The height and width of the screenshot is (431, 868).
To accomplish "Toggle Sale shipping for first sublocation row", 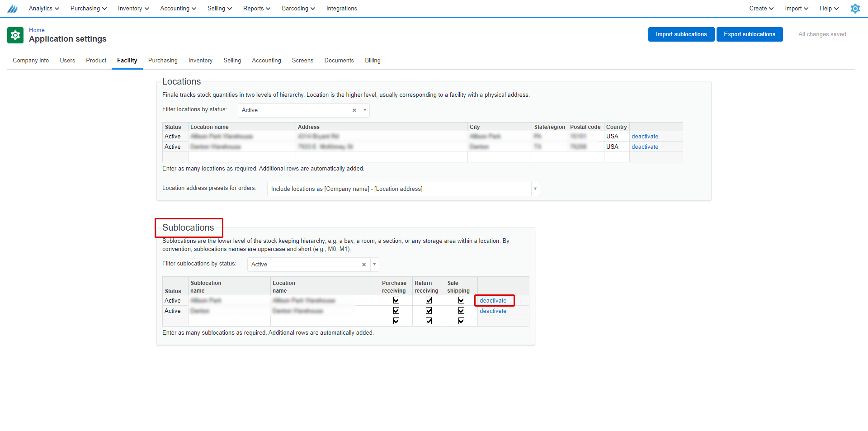I will tap(462, 300).
